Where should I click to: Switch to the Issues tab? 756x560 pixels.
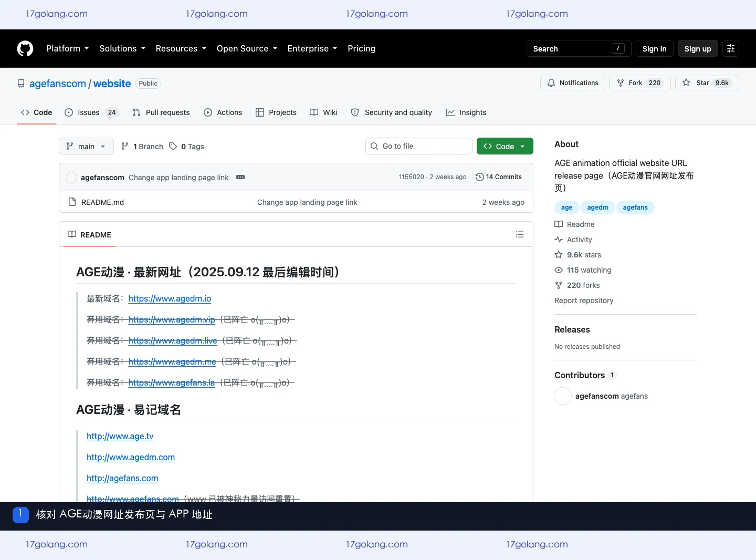point(92,112)
